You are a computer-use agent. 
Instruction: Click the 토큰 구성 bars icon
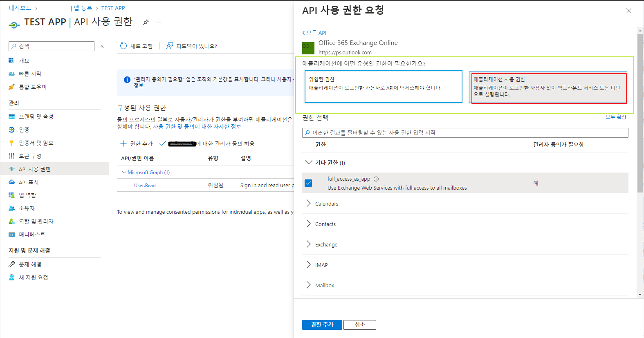pyautogui.click(x=11, y=156)
